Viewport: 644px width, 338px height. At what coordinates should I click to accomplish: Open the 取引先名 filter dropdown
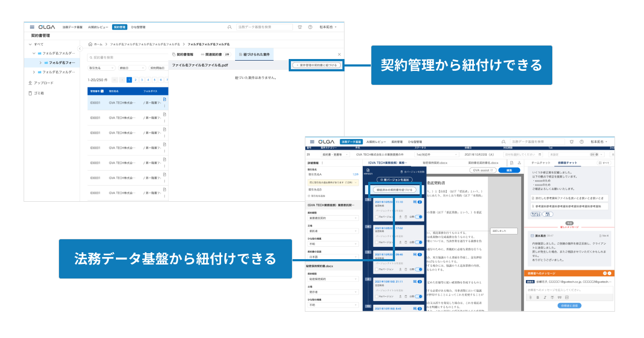coord(102,68)
